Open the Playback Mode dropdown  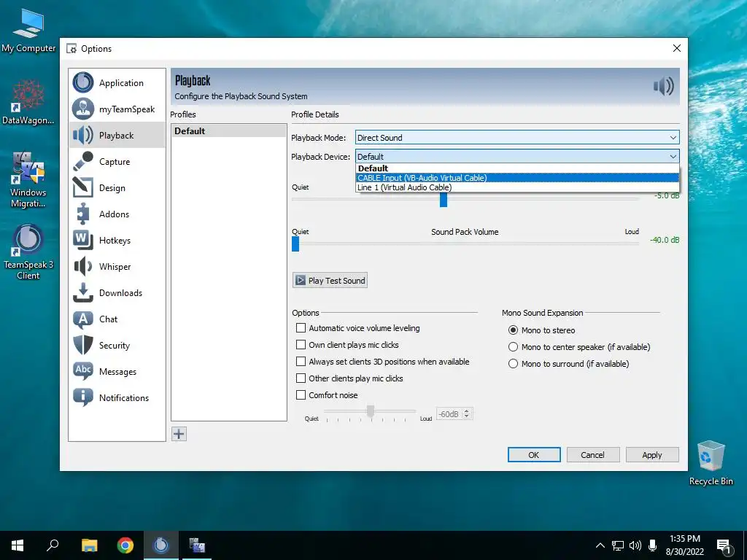click(517, 138)
